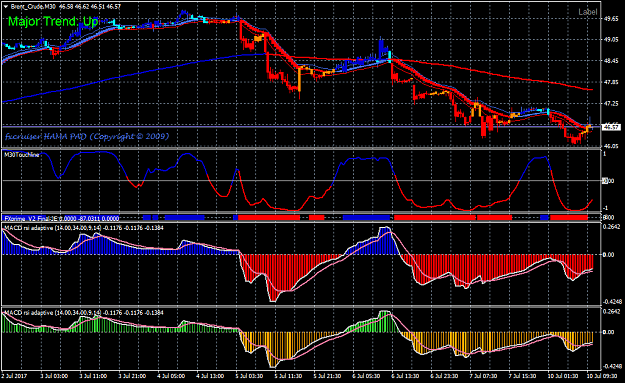Click the 'Major Trend: Up' label
Image resolution: width=625 pixels, height=383 pixels.
(x=53, y=22)
